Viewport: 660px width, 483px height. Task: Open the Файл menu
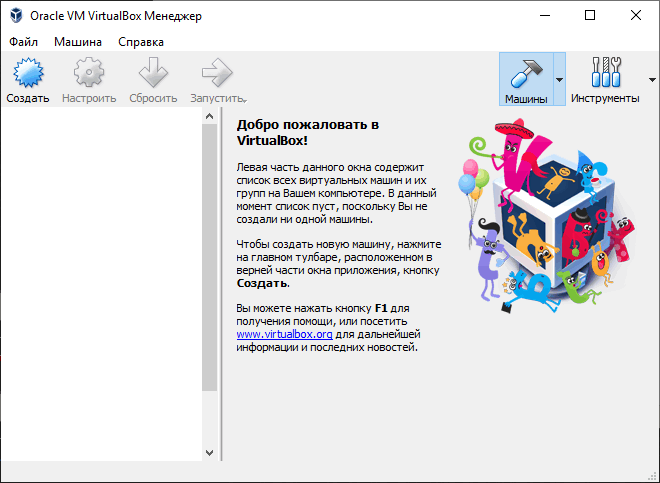click(x=24, y=42)
